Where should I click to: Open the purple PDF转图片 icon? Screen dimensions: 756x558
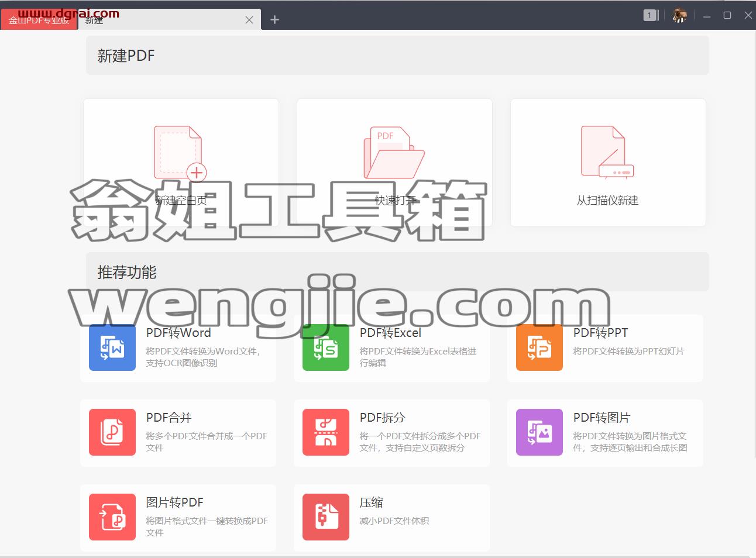click(539, 432)
